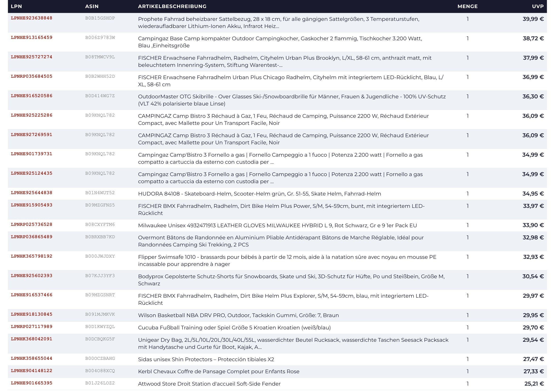
Task: Select LPN code LPNHE916537466
Action: 31,295
